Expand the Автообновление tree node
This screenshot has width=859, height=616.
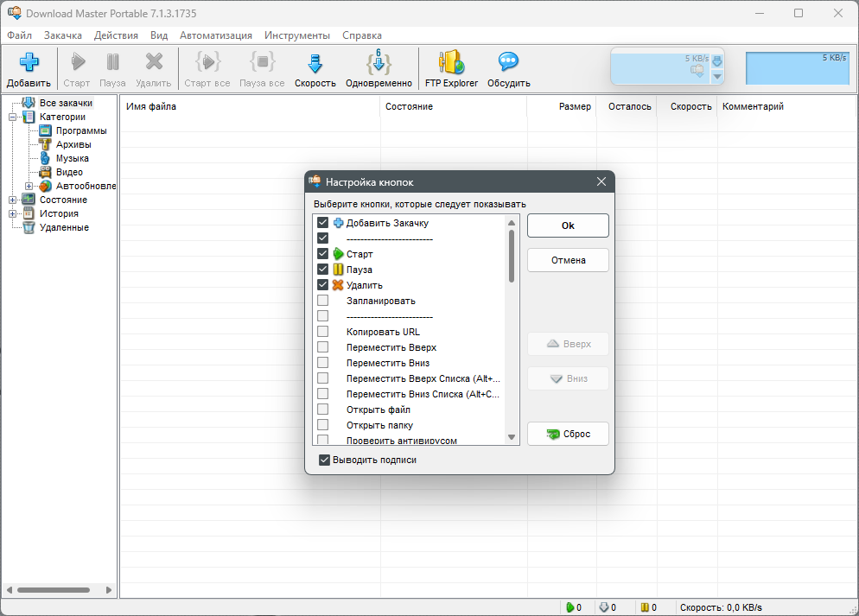(x=29, y=186)
